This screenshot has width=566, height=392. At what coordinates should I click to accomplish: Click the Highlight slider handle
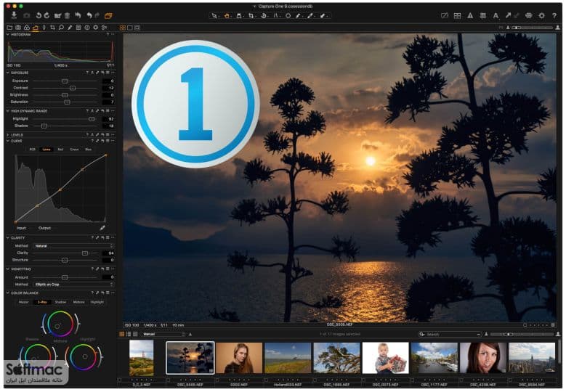click(92, 119)
